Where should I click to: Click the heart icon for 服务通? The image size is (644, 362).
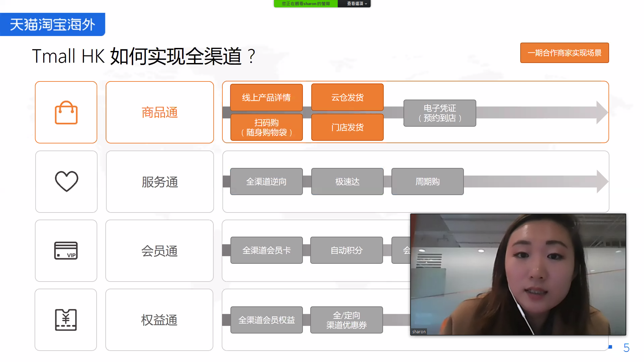click(66, 181)
